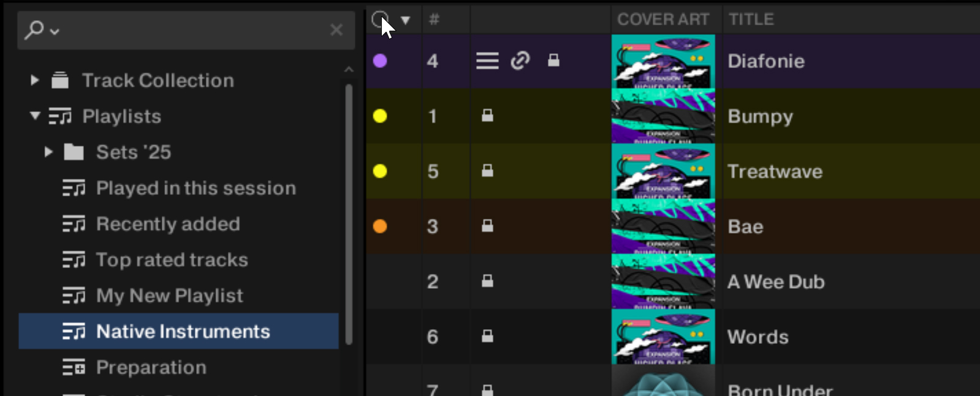Click the yellow color dot for Treatwave
The image size is (980, 396).
380,171
